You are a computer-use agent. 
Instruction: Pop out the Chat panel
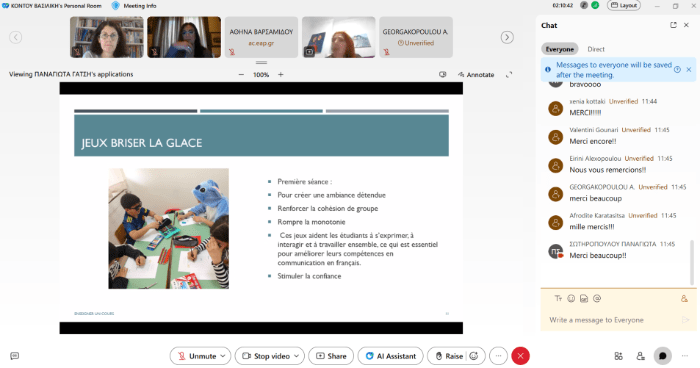pyautogui.click(x=673, y=25)
